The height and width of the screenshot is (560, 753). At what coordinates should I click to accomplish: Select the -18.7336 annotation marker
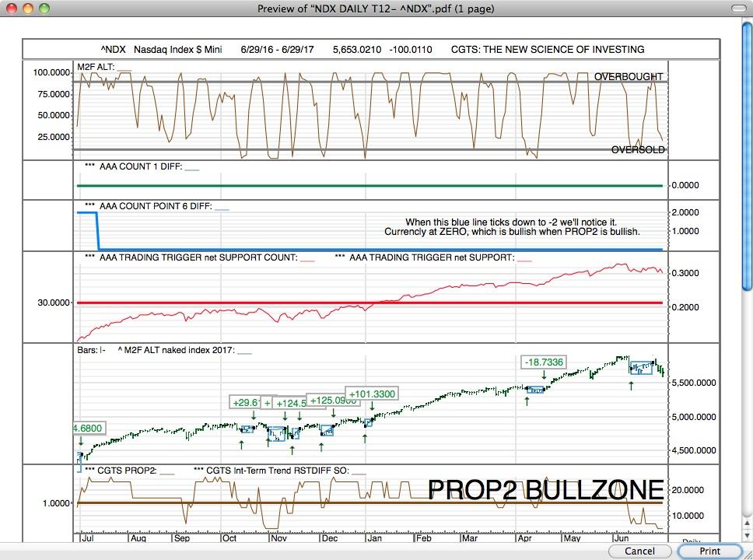click(x=545, y=362)
